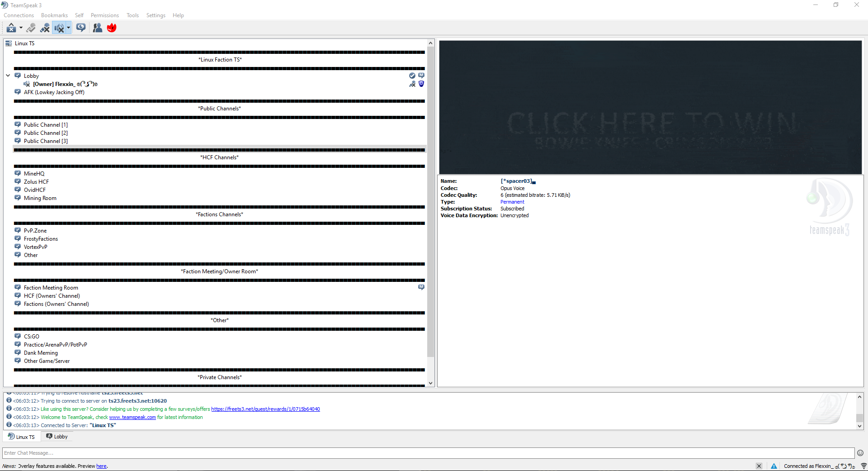Click the muted speaker icon beside Flexxin_

click(x=27, y=84)
